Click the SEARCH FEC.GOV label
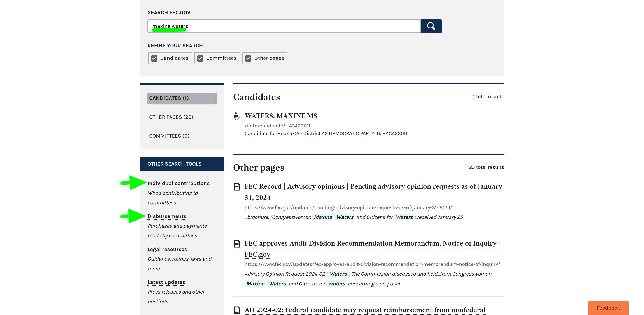Image resolution: width=644 pixels, height=315 pixels. point(169,12)
